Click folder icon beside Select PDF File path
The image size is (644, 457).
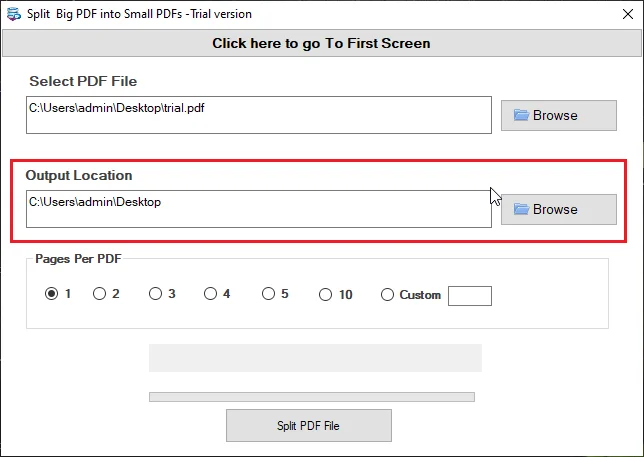[x=521, y=115]
